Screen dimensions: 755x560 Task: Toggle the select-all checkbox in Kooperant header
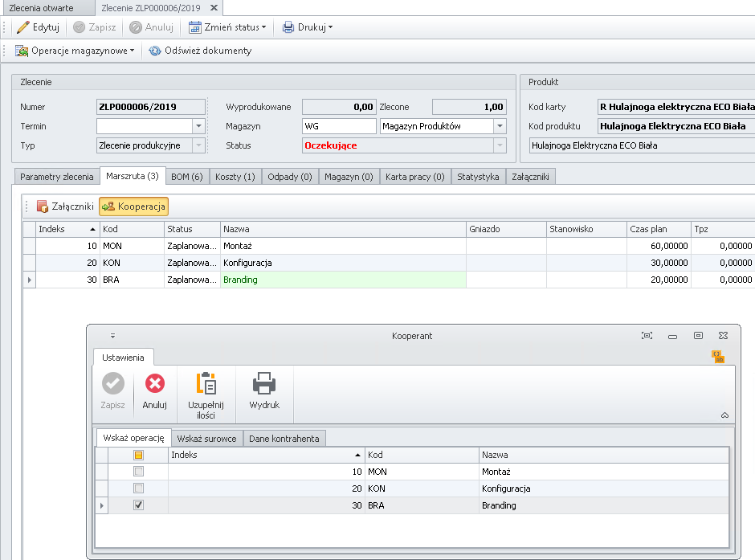139,455
